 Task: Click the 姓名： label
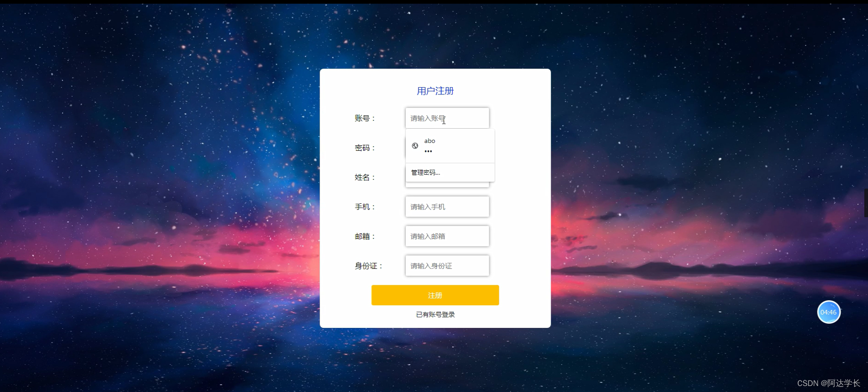[365, 178]
